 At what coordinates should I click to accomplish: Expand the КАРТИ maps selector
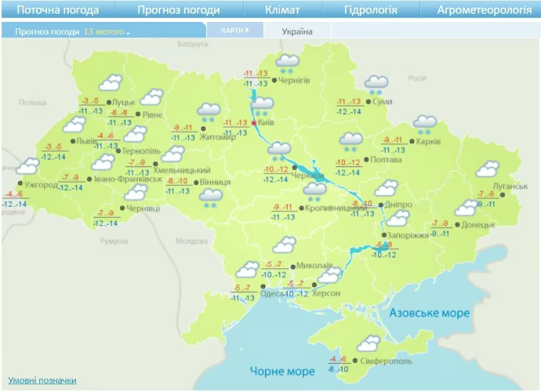click(x=234, y=31)
